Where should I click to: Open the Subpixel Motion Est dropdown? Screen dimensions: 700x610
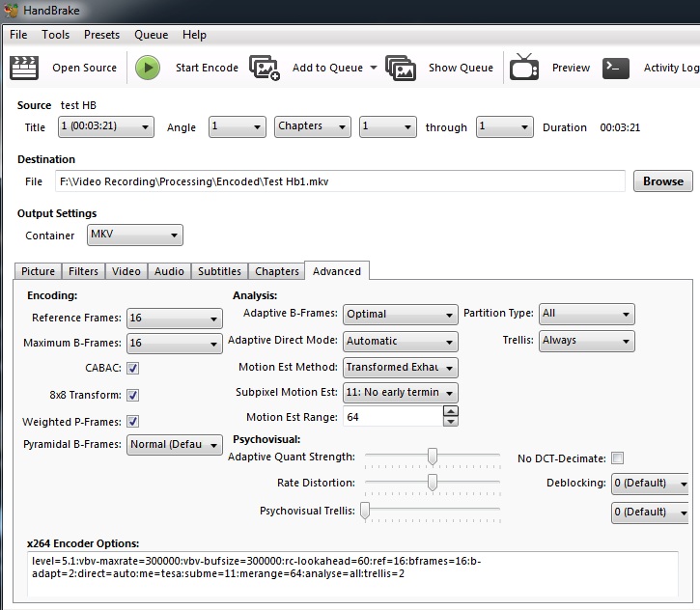click(401, 393)
